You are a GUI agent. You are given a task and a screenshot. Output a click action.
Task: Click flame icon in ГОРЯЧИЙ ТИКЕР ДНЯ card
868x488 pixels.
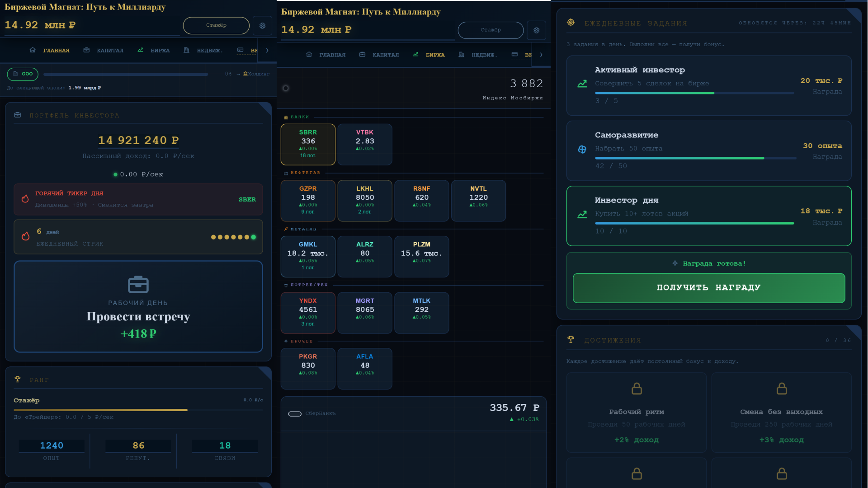tap(25, 199)
